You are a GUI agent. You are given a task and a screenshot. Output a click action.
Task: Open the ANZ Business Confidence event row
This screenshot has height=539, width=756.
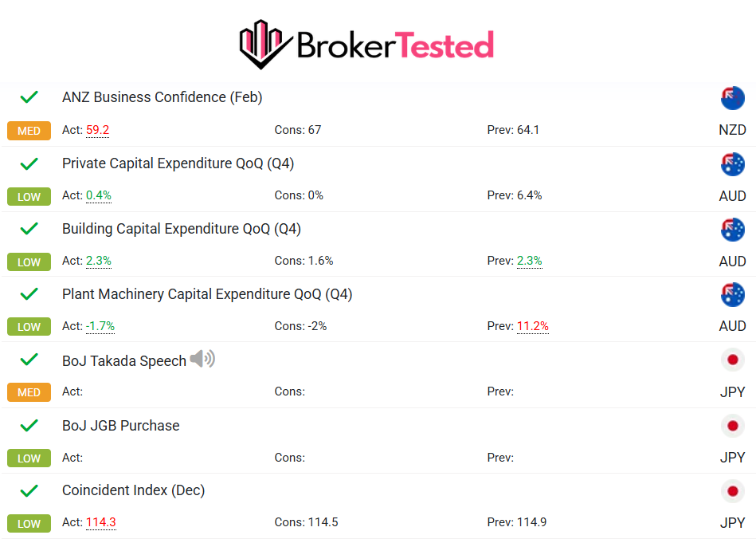[x=163, y=96]
